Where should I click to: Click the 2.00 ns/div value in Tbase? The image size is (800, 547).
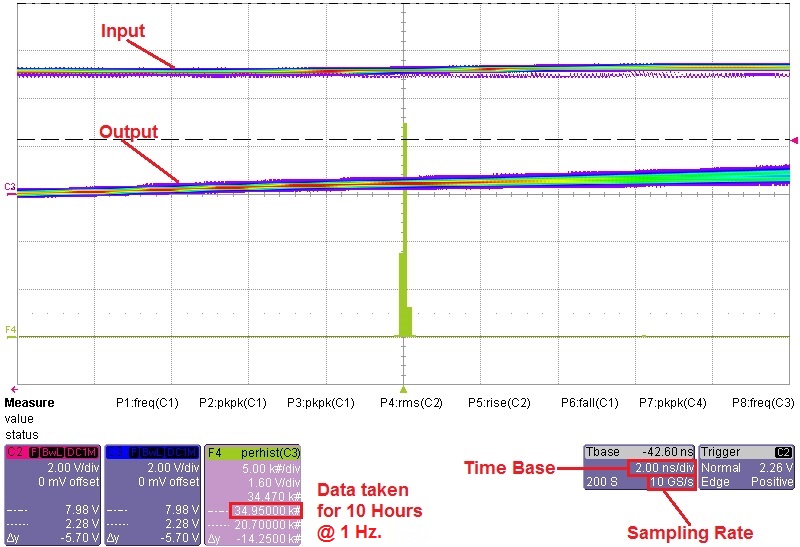tap(664, 467)
